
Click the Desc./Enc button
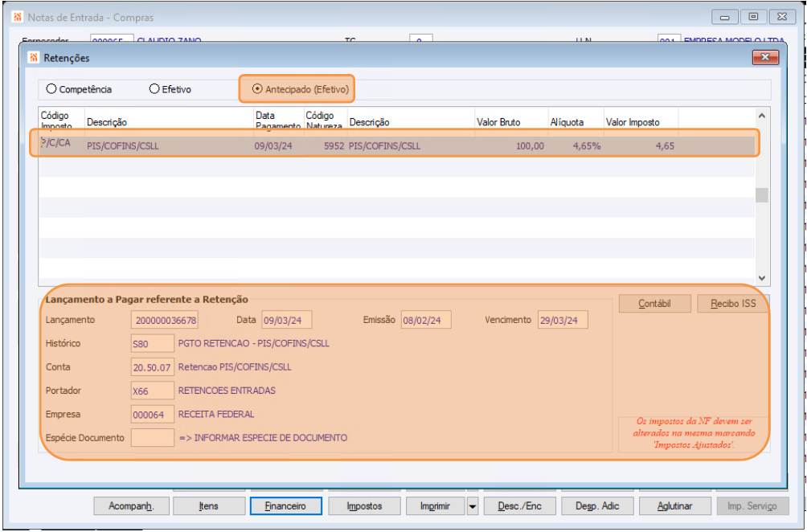[520, 506]
